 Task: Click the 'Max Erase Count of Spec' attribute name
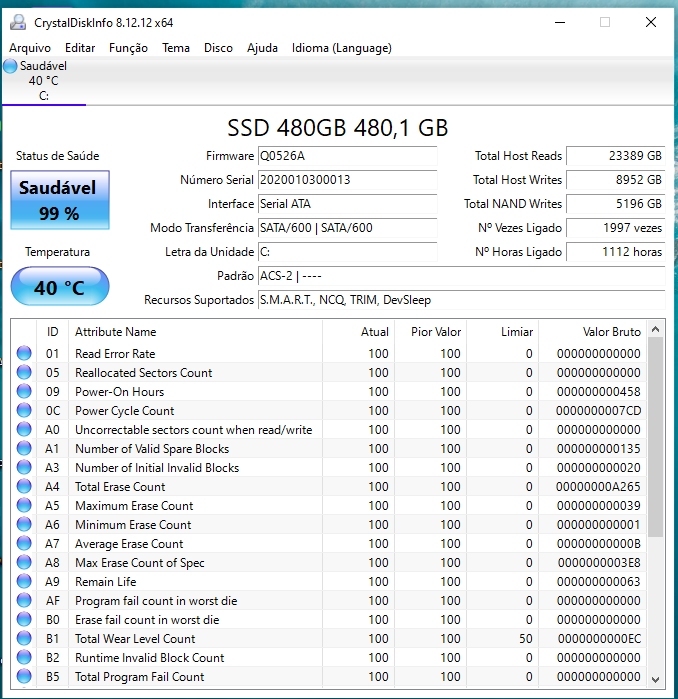[x=140, y=563]
